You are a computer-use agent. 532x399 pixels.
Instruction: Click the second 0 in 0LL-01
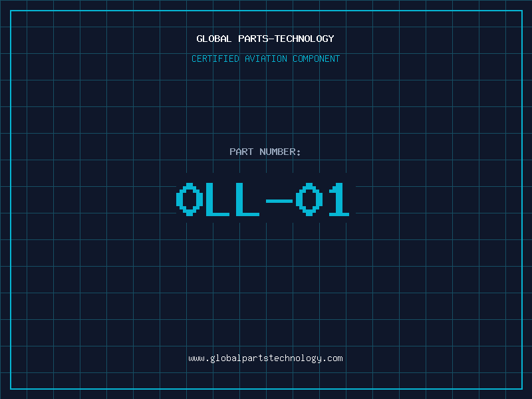pos(309,199)
